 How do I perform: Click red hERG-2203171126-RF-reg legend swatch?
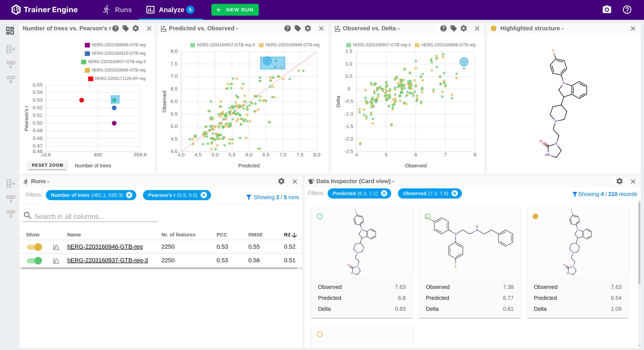91,79
